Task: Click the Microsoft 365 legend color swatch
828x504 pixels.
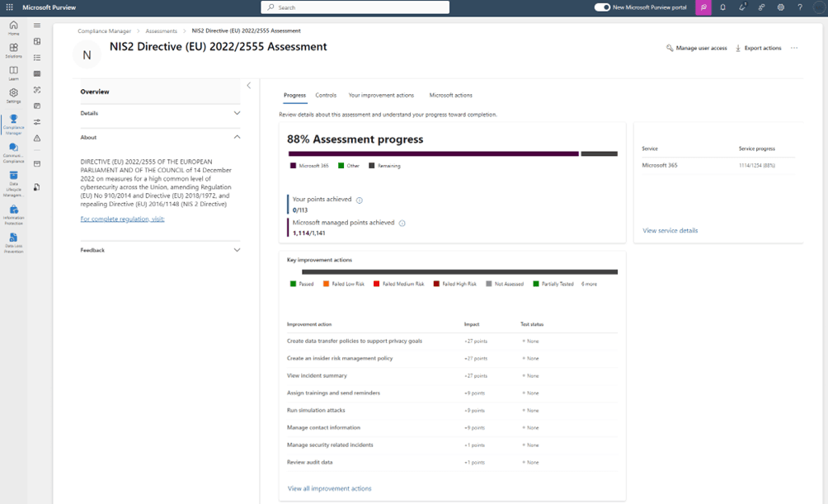Action: point(293,166)
